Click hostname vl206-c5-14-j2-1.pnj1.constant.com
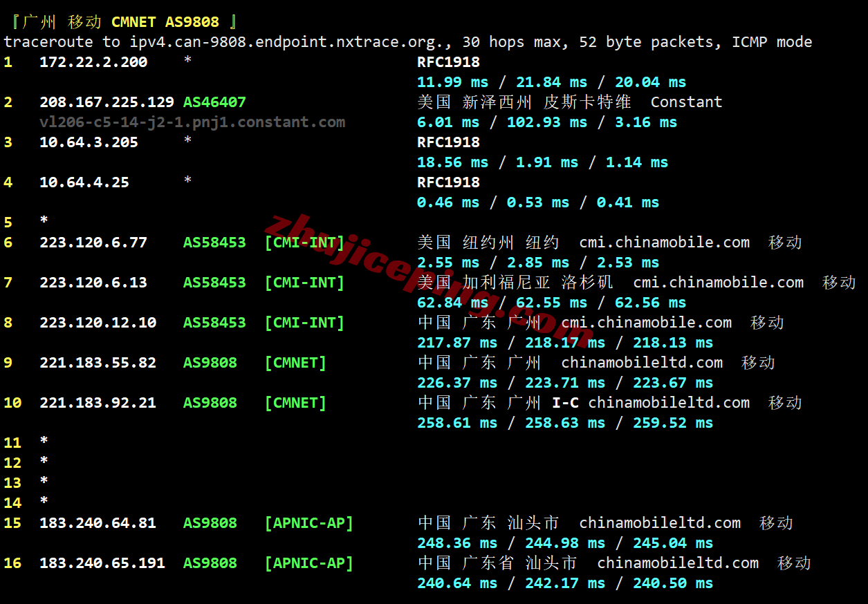This screenshot has width=868, height=604. coord(192,122)
